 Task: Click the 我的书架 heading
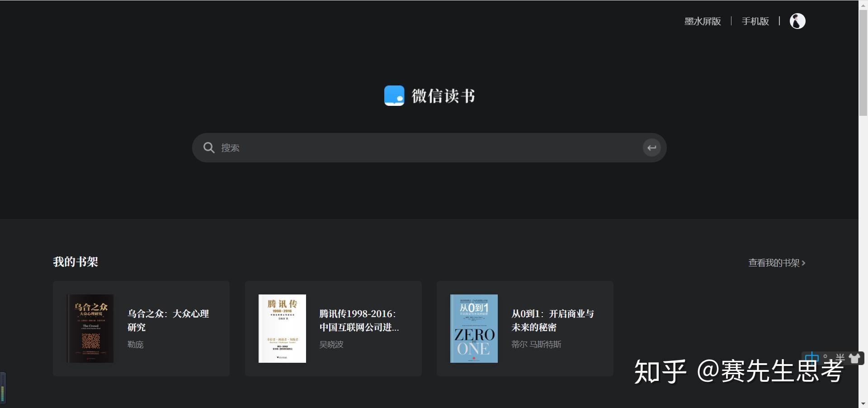point(75,262)
